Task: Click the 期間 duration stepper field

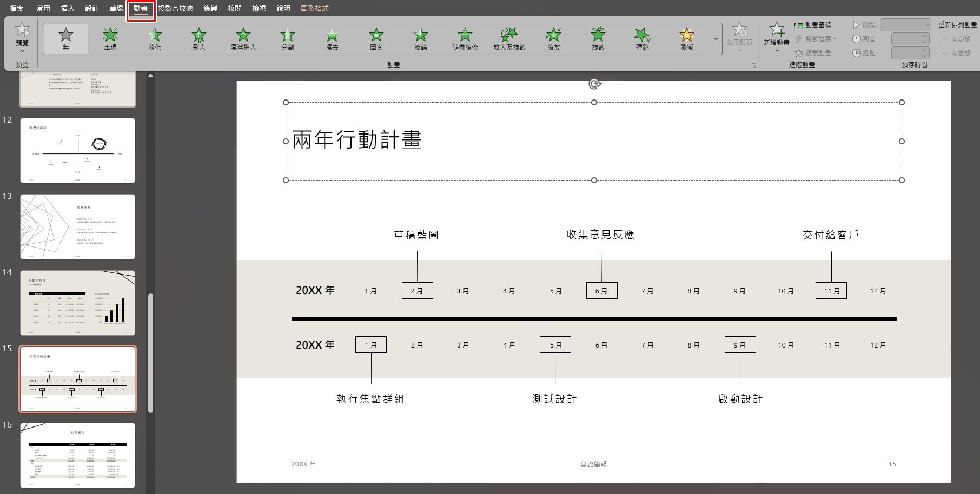Action: click(910, 39)
